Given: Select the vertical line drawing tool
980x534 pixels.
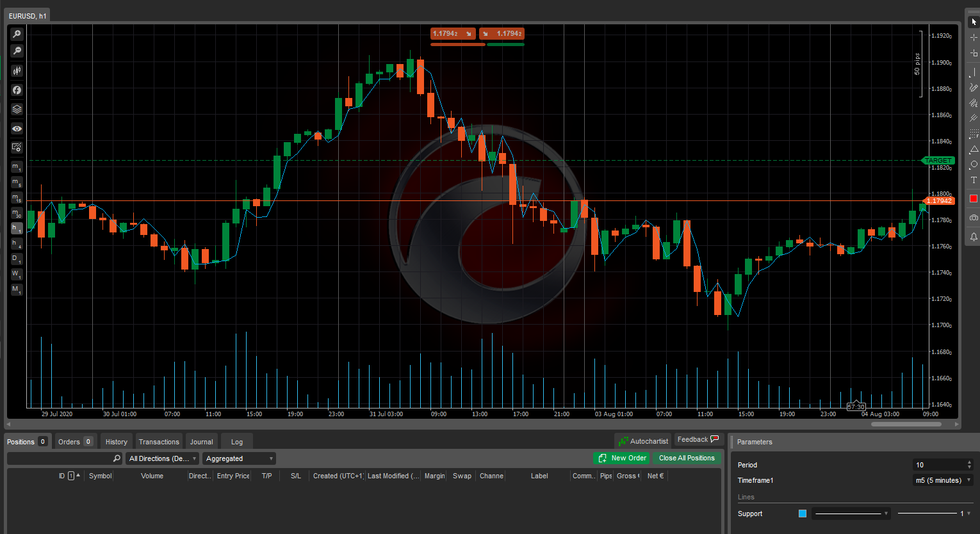Looking at the screenshot, I should click(974, 72).
